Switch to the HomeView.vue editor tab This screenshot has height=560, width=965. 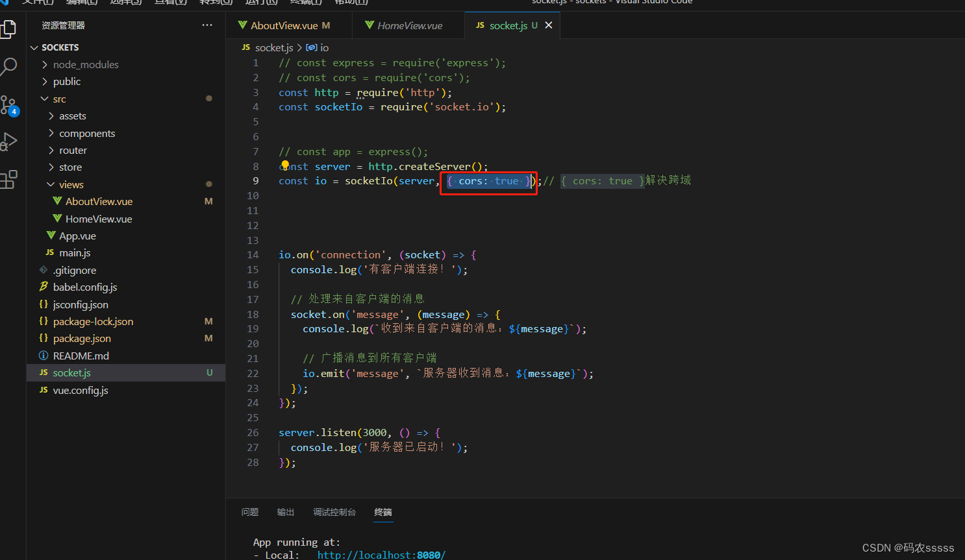pyautogui.click(x=408, y=25)
